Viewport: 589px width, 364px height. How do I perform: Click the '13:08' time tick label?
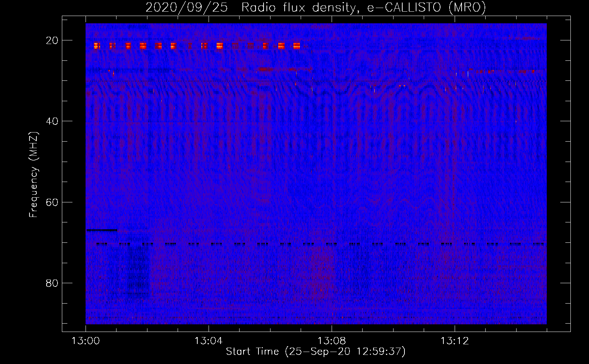332,341
